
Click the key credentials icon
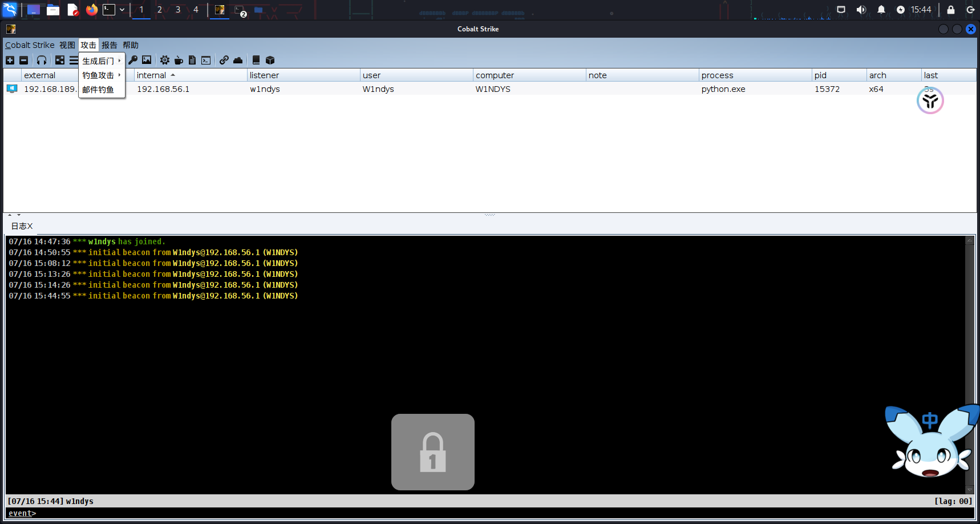point(133,60)
